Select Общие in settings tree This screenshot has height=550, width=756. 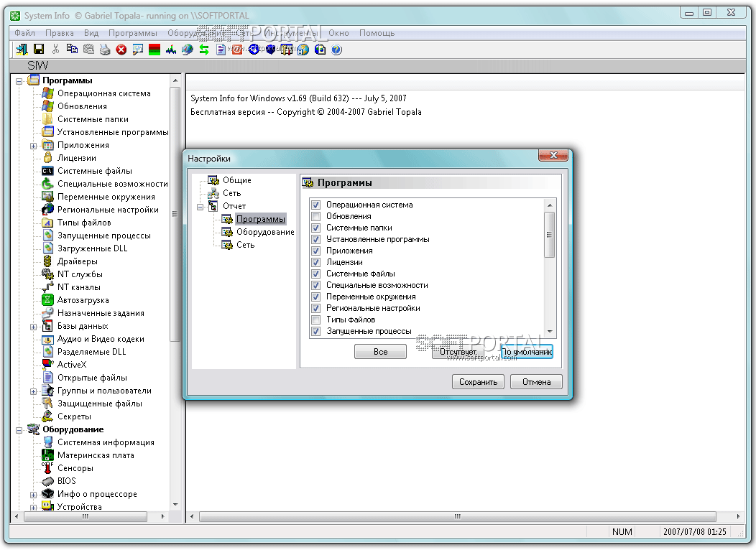[x=236, y=180]
